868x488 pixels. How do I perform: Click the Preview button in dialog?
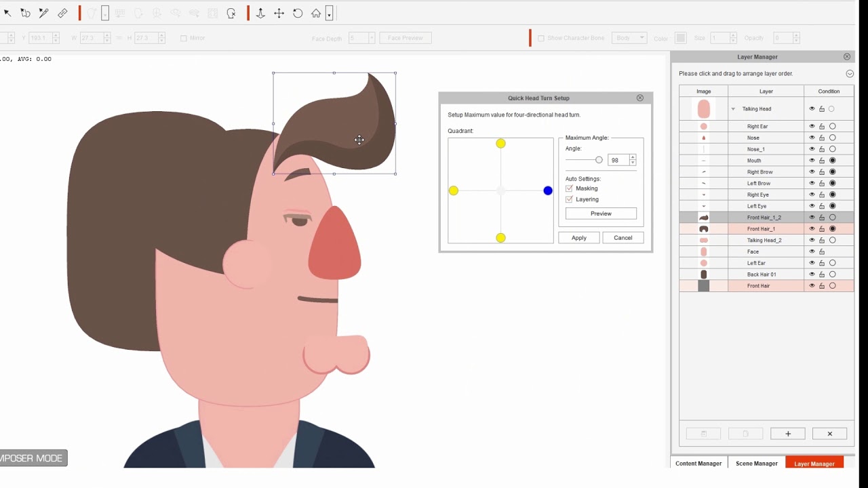coord(601,213)
